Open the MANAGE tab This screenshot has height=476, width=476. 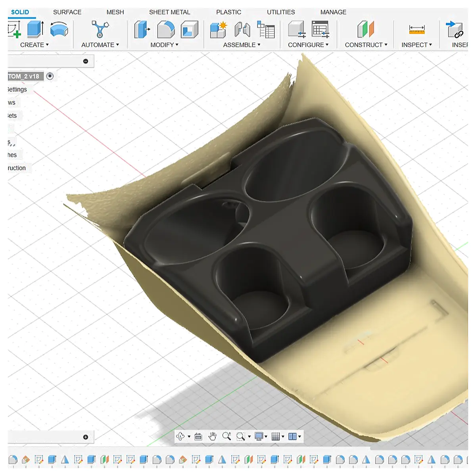point(334,12)
